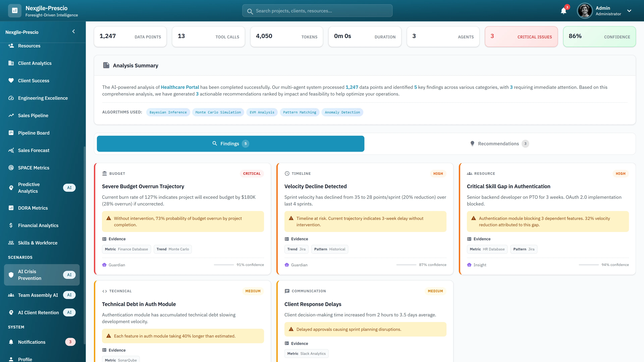Collapse the sidebar with the chevron
This screenshot has width=644, height=362.
click(73, 32)
